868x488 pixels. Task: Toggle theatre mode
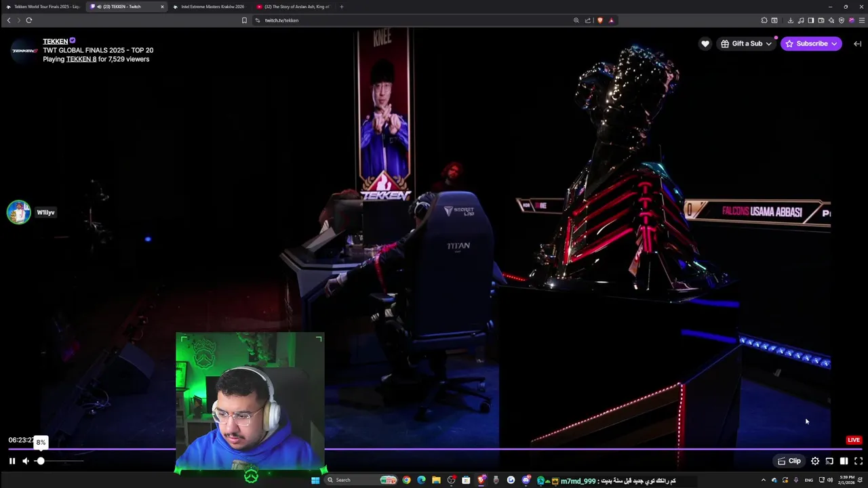pyautogui.click(x=844, y=461)
